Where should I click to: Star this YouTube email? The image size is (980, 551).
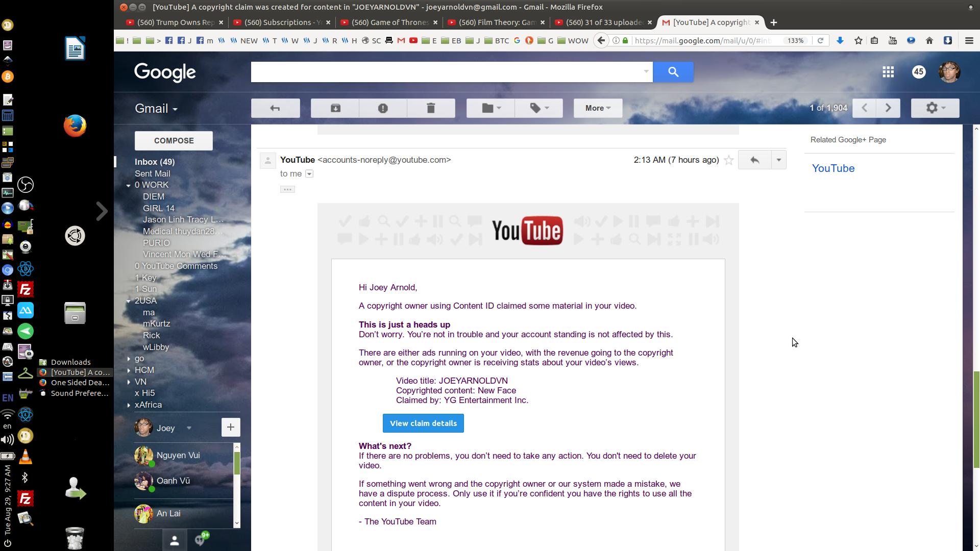click(x=729, y=160)
